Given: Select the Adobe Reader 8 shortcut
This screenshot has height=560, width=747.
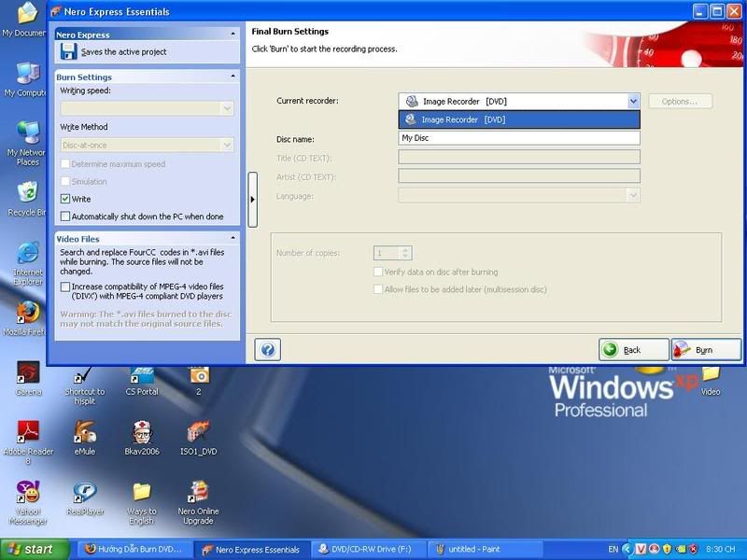Looking at the screenshot, I should [x=28, y=442].
